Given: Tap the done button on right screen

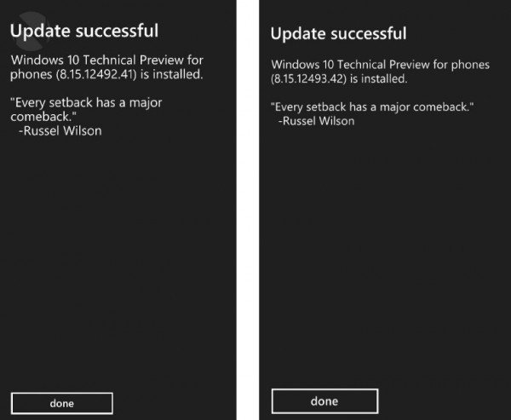Looking at the screenshot, I should tap(324, 401).
